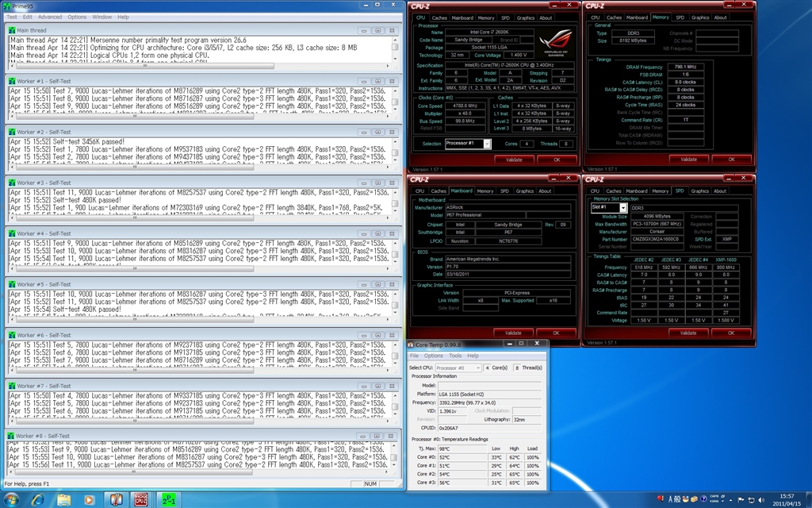
Task: Open the About tab in CPU-Z Motherboard window
Action: (x=545, y=190)
